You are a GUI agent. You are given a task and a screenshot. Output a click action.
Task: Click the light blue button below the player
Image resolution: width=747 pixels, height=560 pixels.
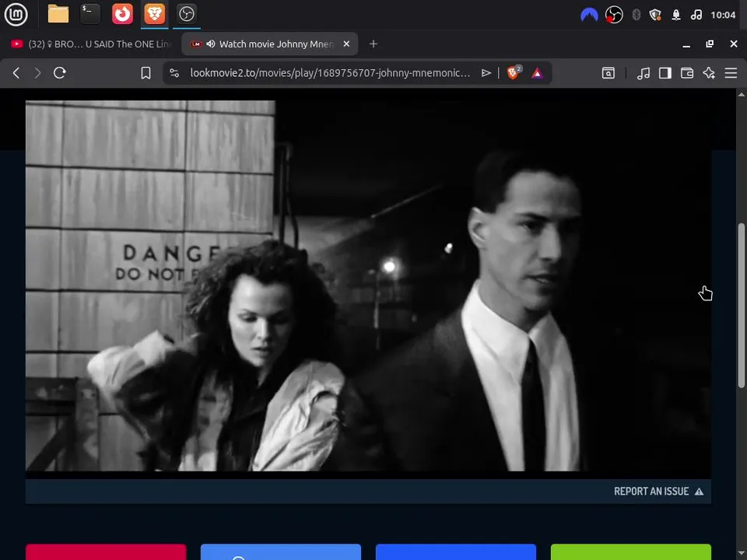(281, 552)
